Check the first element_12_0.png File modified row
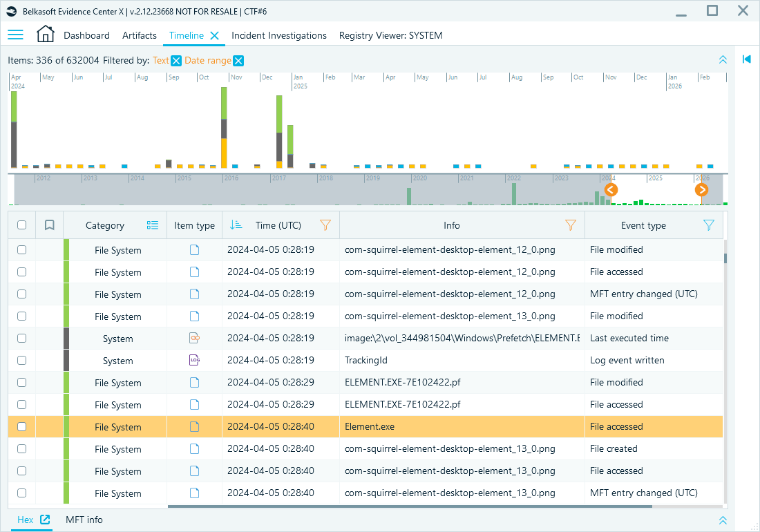760x532 pixels. (22, 249)
